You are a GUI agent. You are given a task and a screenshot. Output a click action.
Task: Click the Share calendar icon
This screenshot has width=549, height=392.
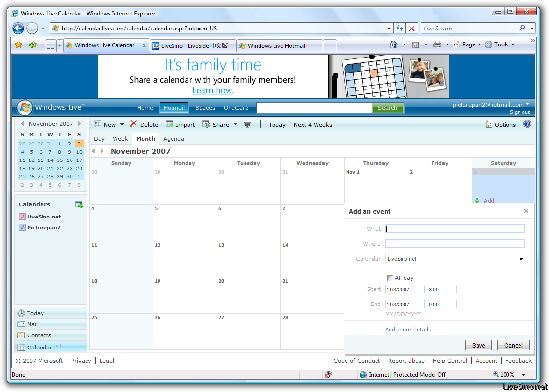tap(206, 124)
